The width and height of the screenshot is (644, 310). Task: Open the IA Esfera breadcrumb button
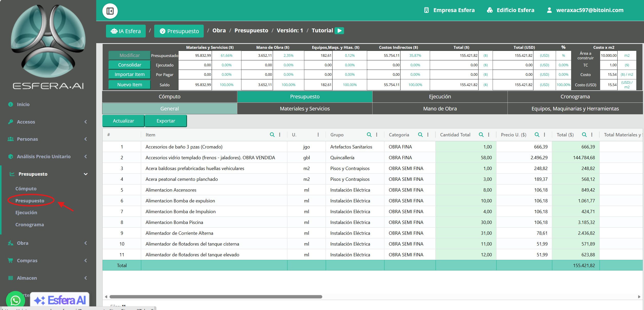126,31
